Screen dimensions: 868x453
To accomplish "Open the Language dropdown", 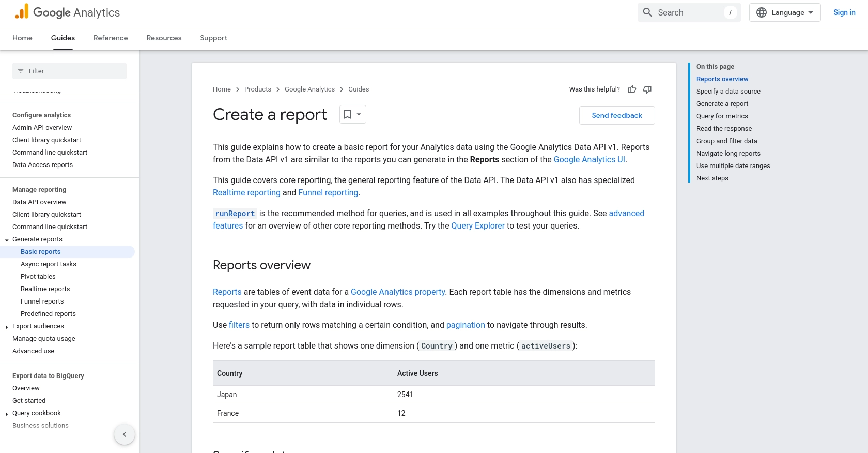I will coord(785,12).
